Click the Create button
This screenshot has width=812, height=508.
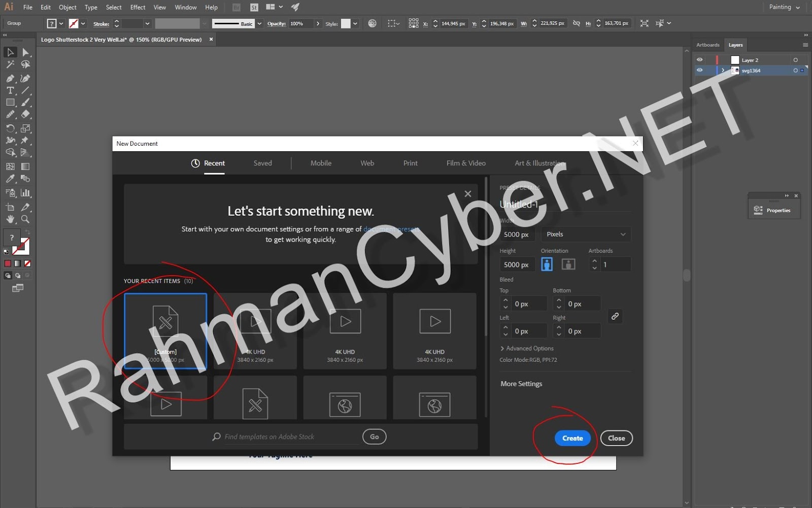[572, 438]
